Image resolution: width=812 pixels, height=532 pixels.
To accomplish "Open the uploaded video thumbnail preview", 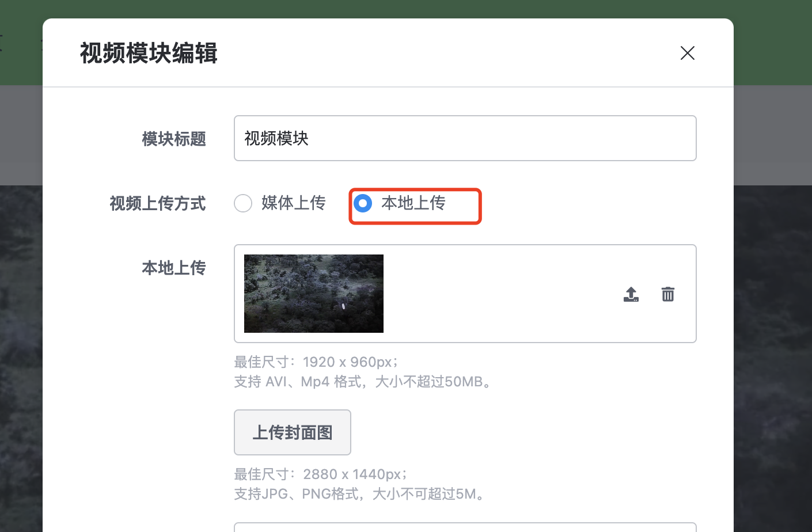I will click(314, 294).
